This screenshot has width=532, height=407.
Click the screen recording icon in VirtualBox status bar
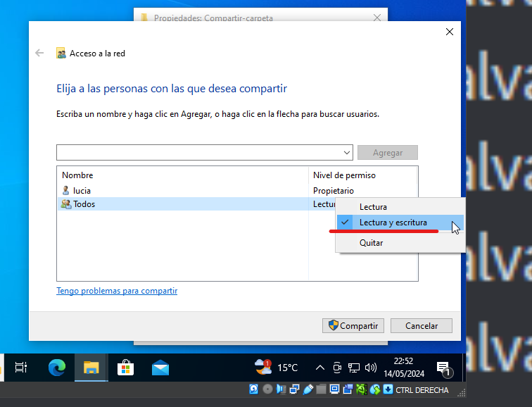click(348, 389)
